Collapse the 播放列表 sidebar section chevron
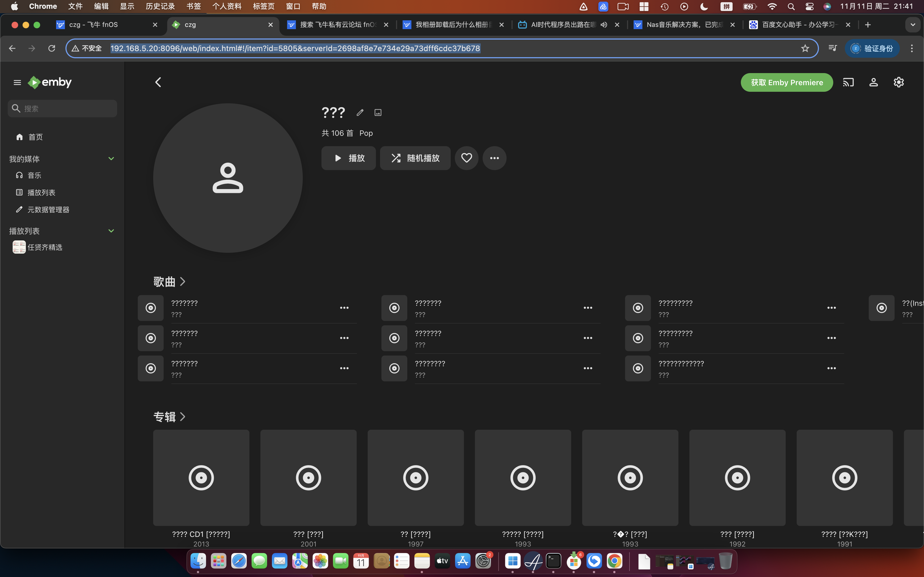Image resolution: width=924 pixels, height=577 pixels. [x=111, y=231]
